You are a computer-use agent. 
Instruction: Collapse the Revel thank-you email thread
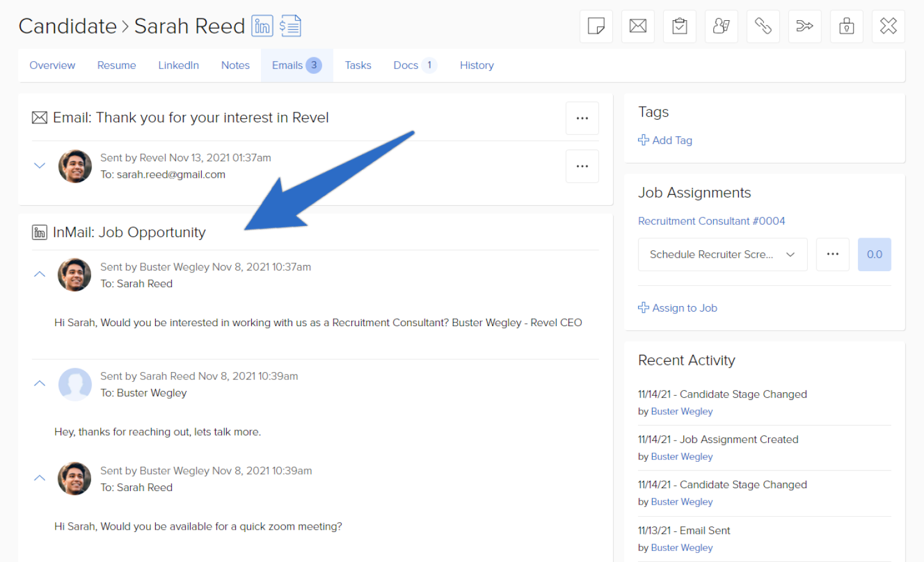39,165
